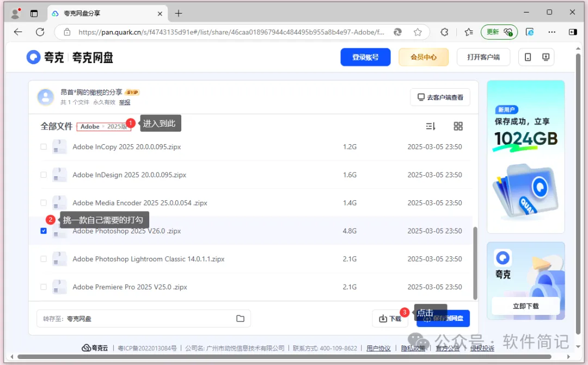Screen dimensions: 588x365
Task: Check the Adobe InCopy 2025 checkbox
Action: click(44, 147)
